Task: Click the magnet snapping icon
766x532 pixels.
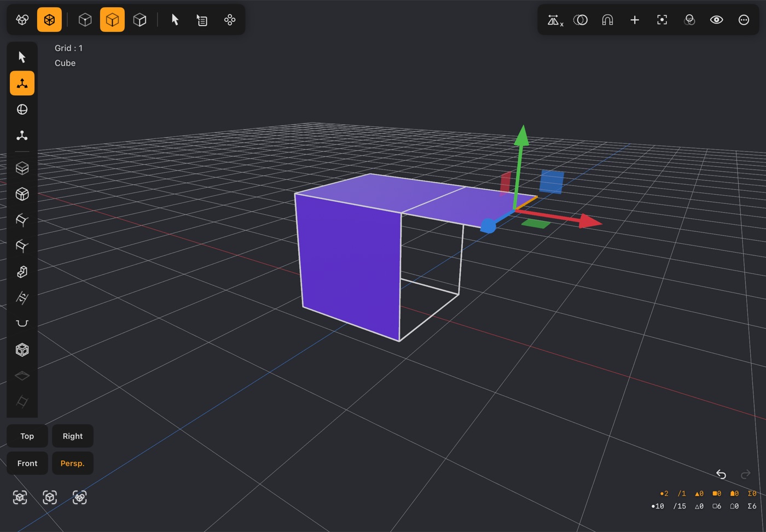Action: point(607,20)
